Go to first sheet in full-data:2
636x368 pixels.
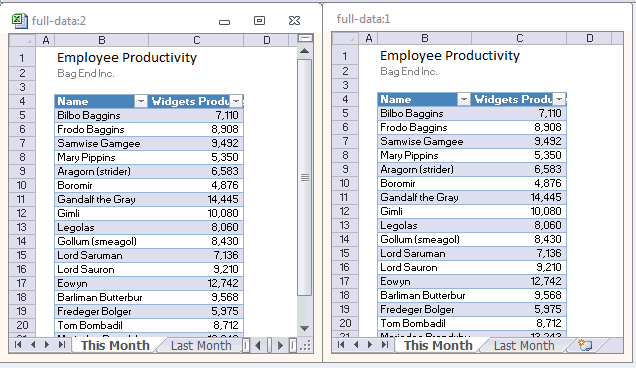pos(18,345)
